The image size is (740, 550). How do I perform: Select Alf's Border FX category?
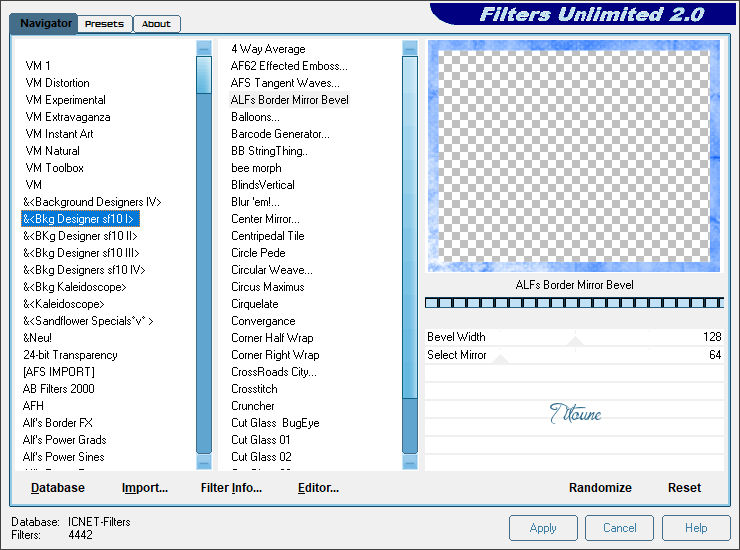tap(58, 423)
